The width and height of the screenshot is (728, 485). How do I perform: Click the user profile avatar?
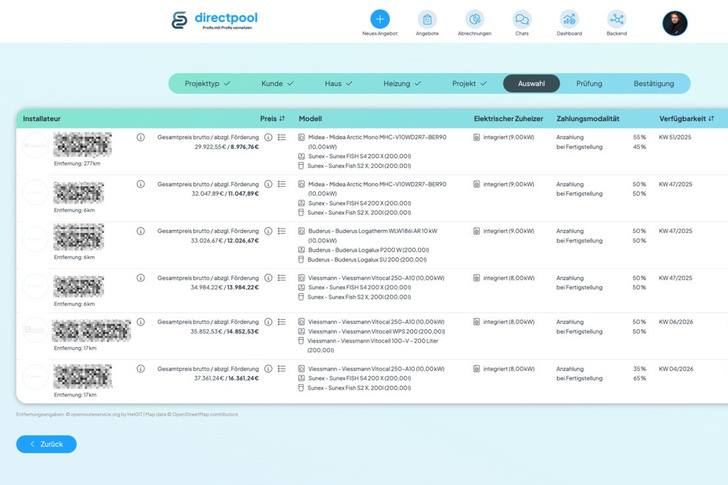tap(675, 23)
